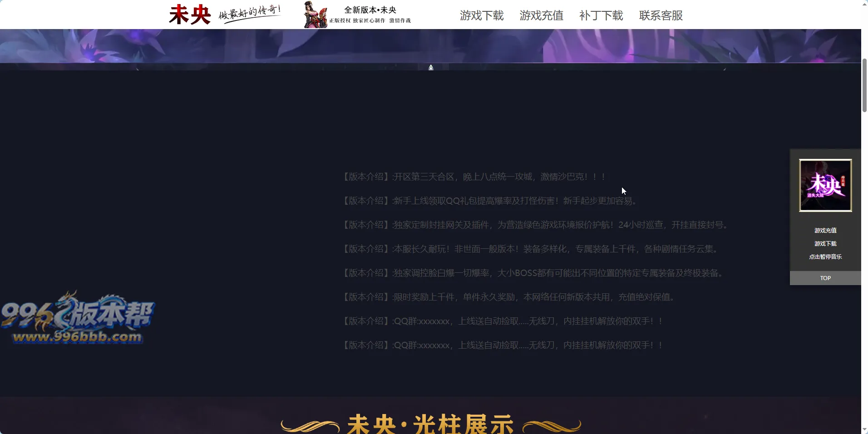This screenshot has width=868, height=434.
Task: Click 游戏充值 link in side panel
Action: click(x=825, y=231)
